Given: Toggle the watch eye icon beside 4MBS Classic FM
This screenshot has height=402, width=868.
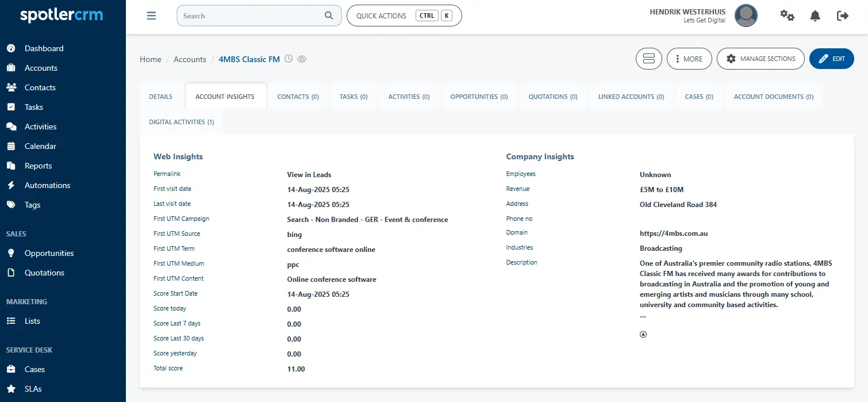Looking at the screenshot, I should point(302,59).
